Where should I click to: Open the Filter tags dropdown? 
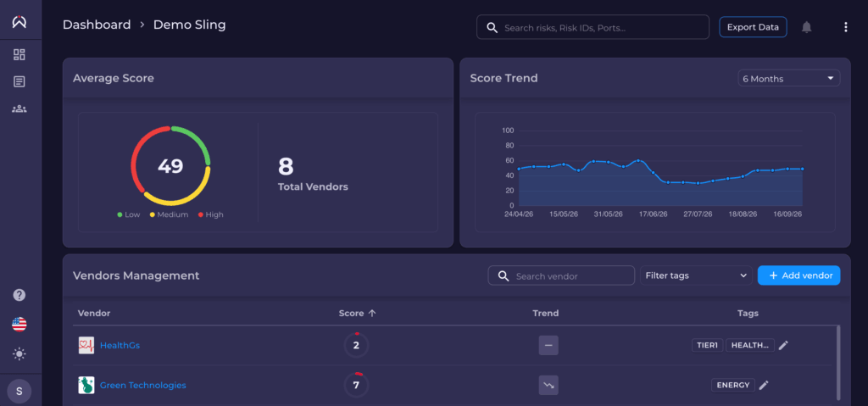click(x=696, y=275)
